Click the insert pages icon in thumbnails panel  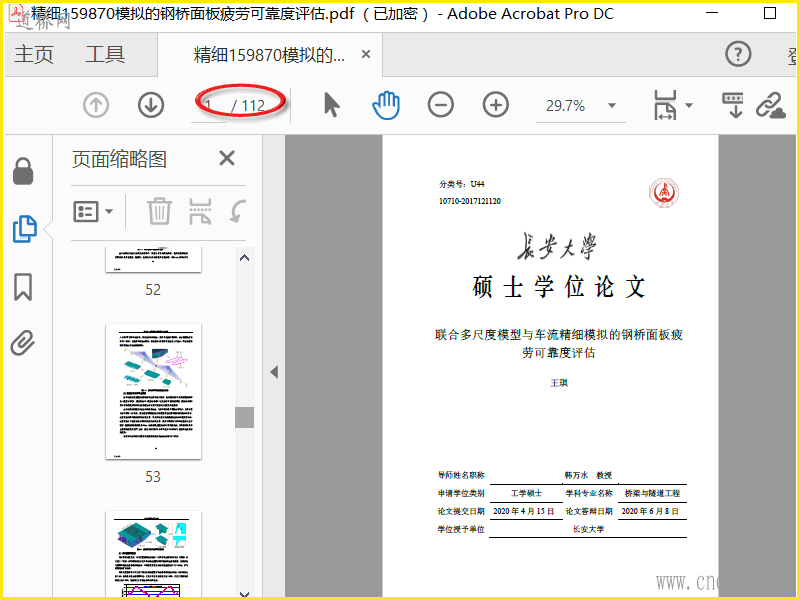[200, 211]
